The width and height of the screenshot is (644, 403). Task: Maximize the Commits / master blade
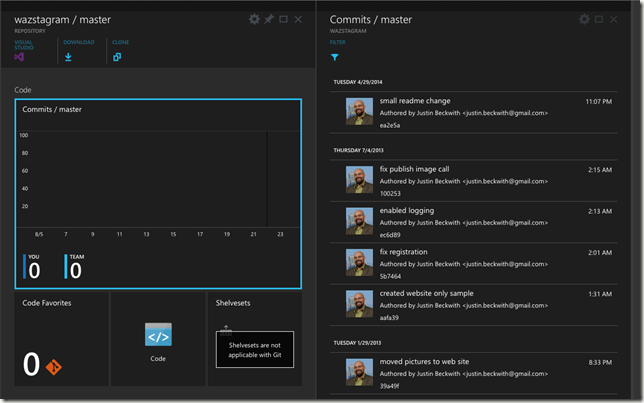(599, 19)
